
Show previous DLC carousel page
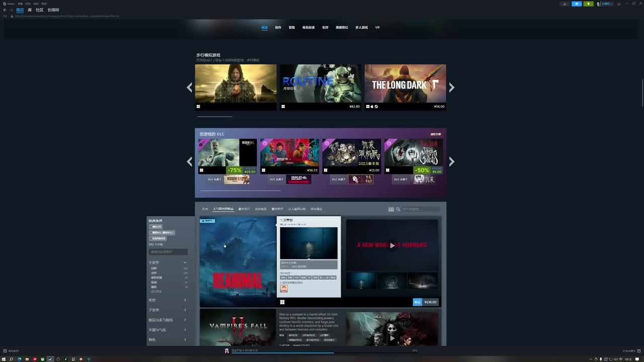tap(189, 161)
